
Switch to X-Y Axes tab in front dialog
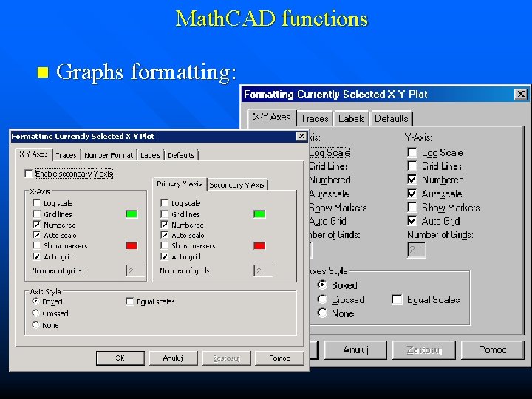tap(33, 154)
